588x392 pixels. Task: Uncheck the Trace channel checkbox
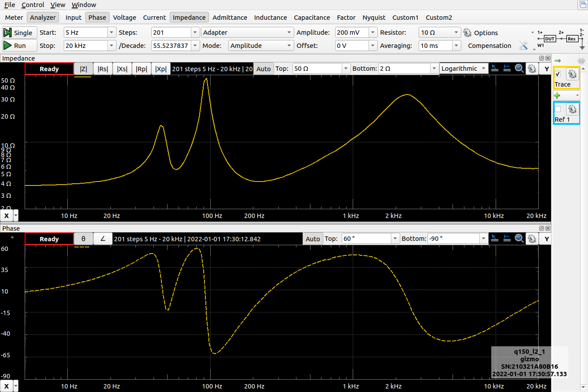click(x=558, y=74)
